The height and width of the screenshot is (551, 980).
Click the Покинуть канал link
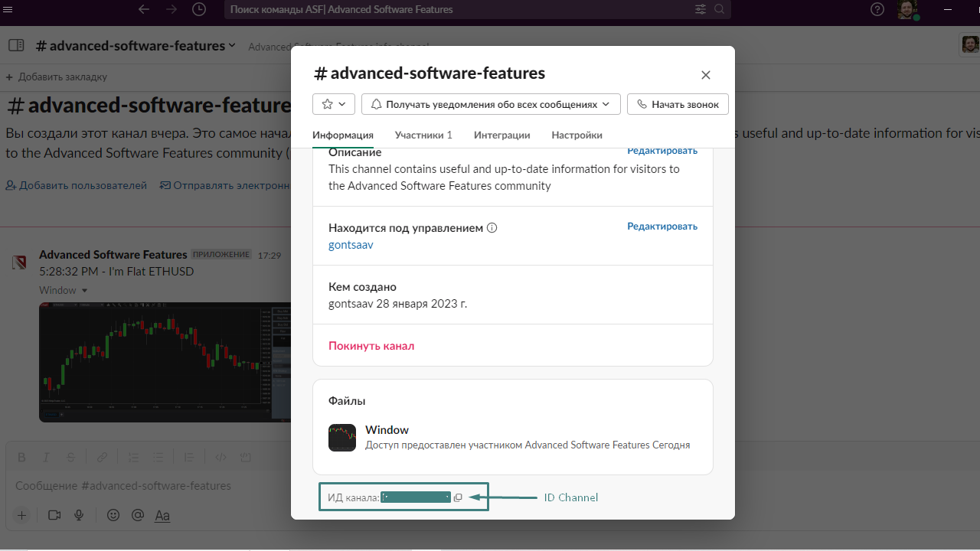click(x=371, y=346)
